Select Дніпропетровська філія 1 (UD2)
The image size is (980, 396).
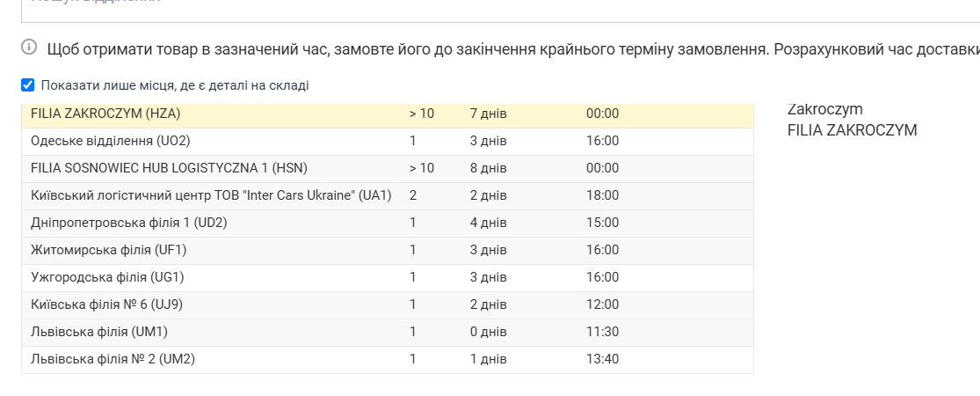coord(128,223)
